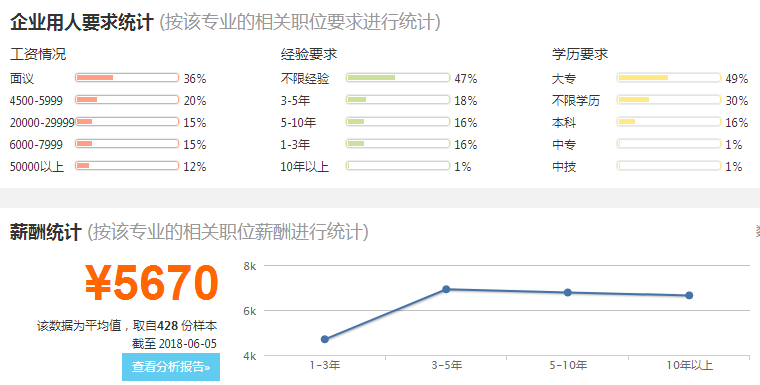The height and width of the screenshot is (385, 760).
Task: Click the 本科 education progress bar
Action: (669, 121)
